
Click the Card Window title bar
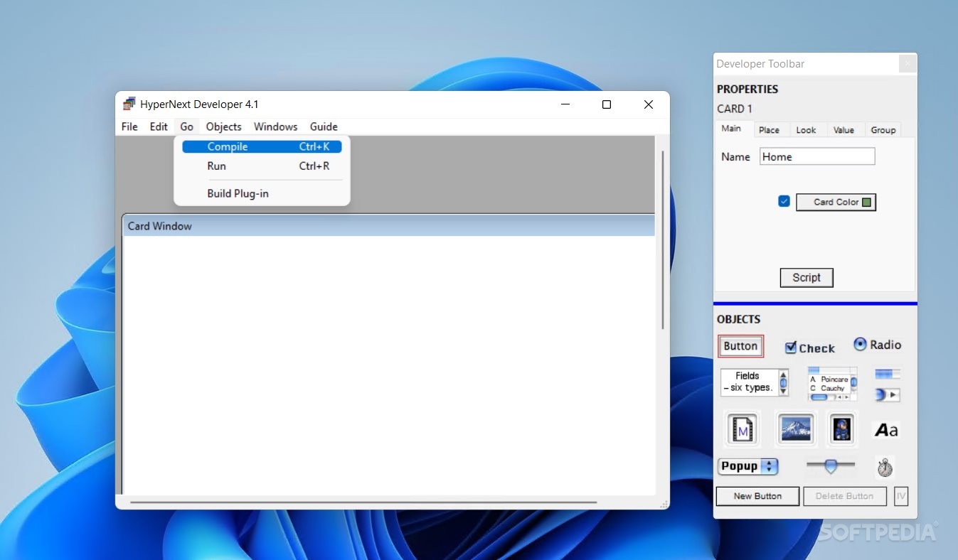point(388,226)
